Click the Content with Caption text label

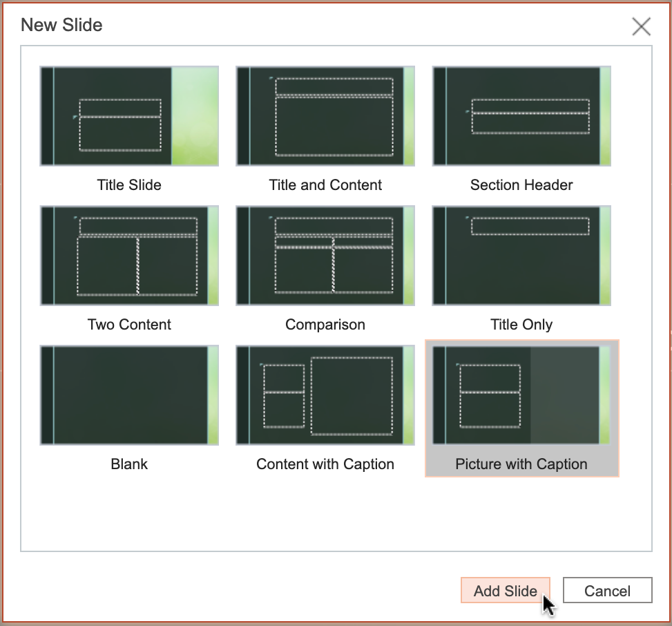coord(325,464)
